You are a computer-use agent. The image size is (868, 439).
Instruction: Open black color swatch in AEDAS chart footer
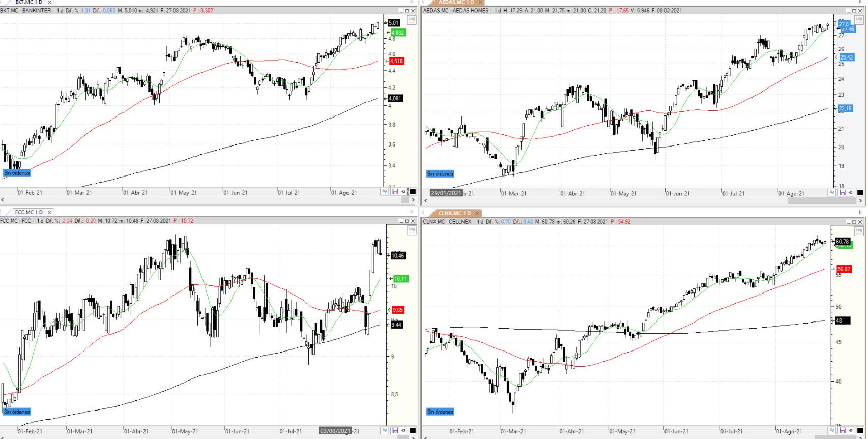pyautogui.click(x=860, y=193)
